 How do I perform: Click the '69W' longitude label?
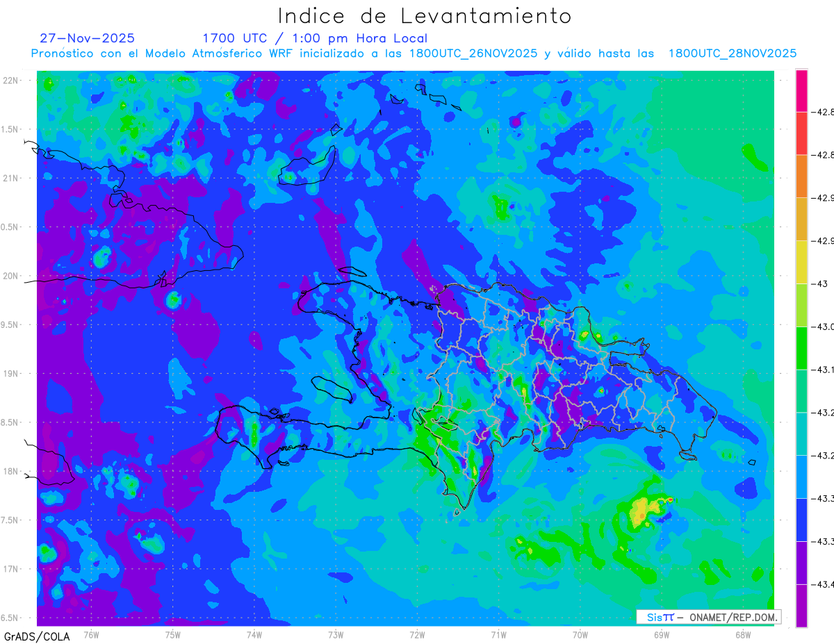662,634
